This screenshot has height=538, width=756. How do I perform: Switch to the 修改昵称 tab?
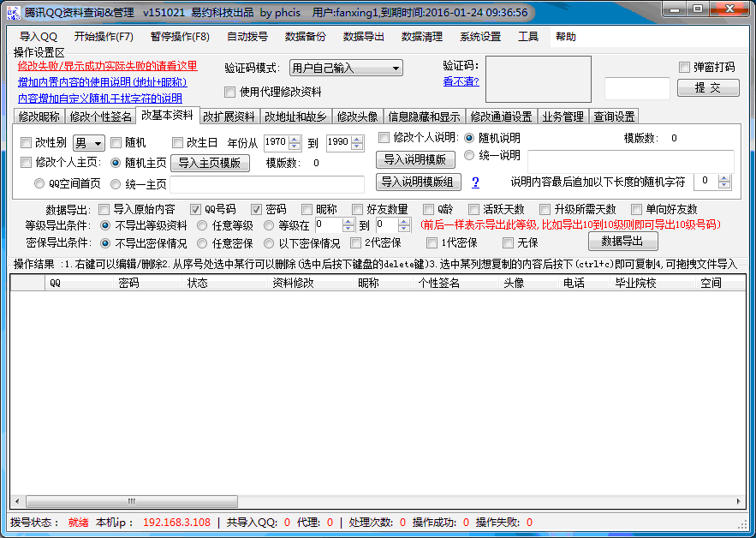tap(39, 117)
